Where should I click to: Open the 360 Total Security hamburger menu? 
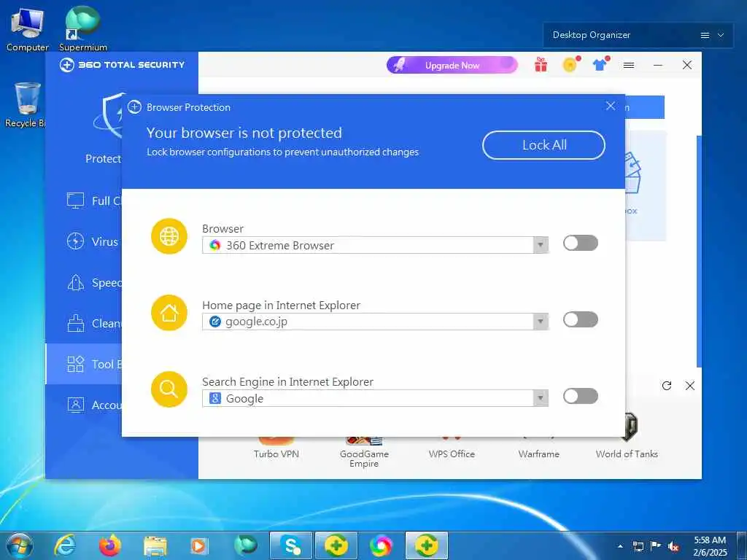point(629,65)
